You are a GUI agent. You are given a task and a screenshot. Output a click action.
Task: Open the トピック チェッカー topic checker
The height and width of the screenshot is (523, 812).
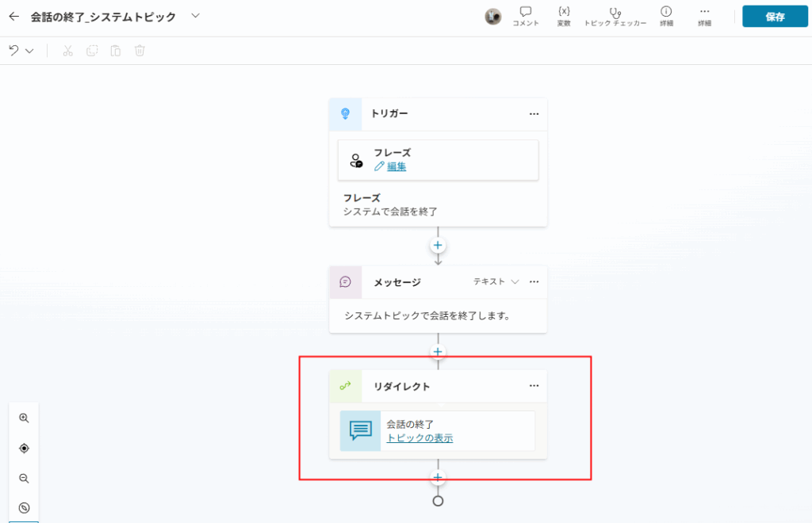(x=615, y=17)
